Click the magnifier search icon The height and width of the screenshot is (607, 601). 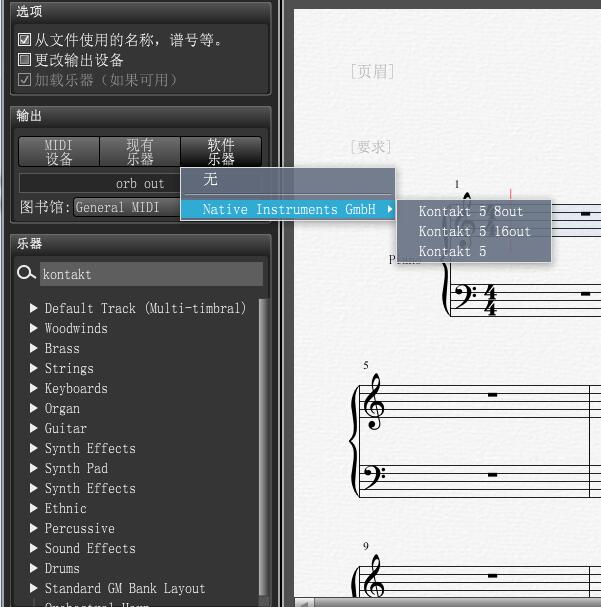click(x=26, y=274)
